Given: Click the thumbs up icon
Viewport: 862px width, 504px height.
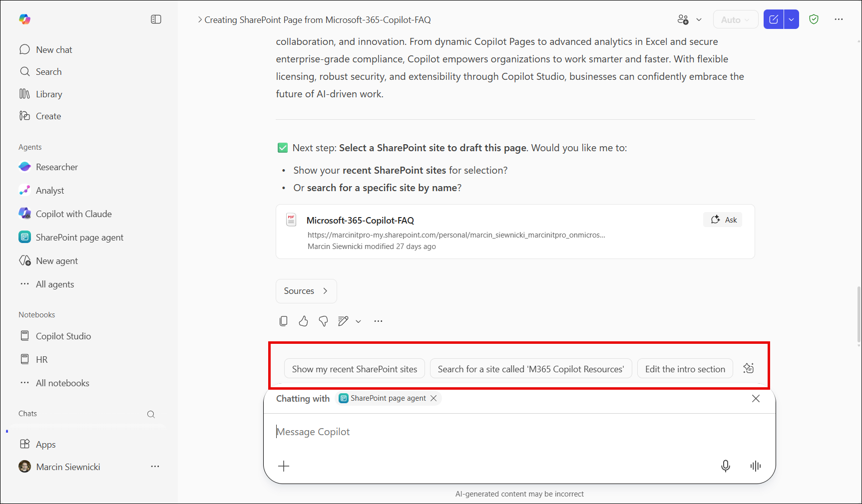Looking at the screenshot, I should click(303, 321).
